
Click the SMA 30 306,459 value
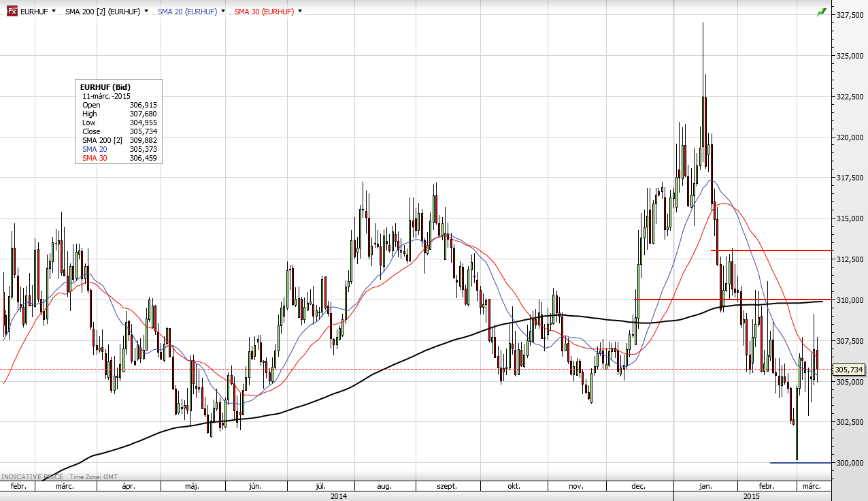point(143,158)
